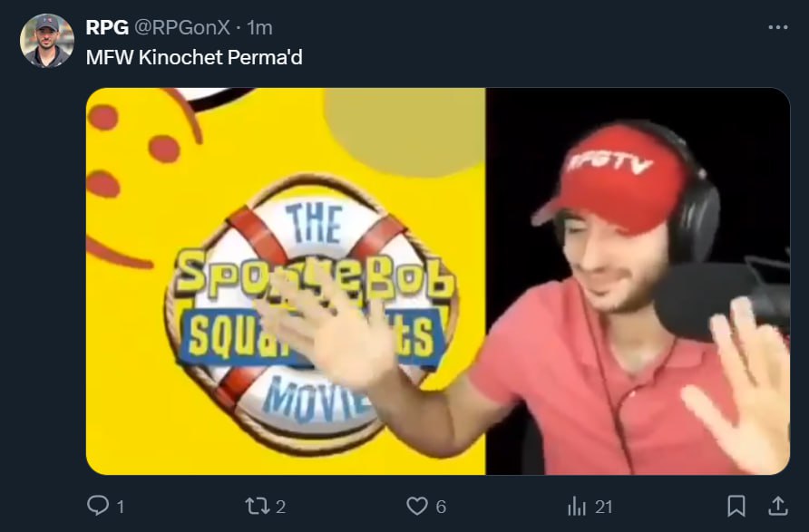Open the @RPGonX handle link

(x=182, y=27)
